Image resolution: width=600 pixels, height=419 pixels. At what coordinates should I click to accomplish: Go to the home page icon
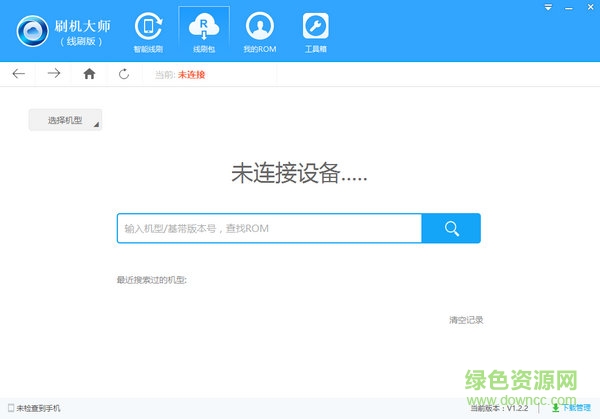point(89,73)
